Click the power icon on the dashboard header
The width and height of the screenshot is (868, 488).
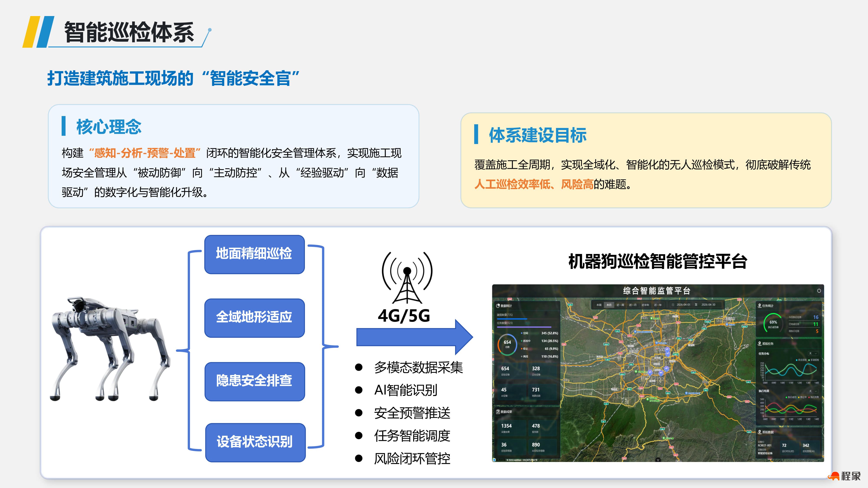(x=819, y=291)
